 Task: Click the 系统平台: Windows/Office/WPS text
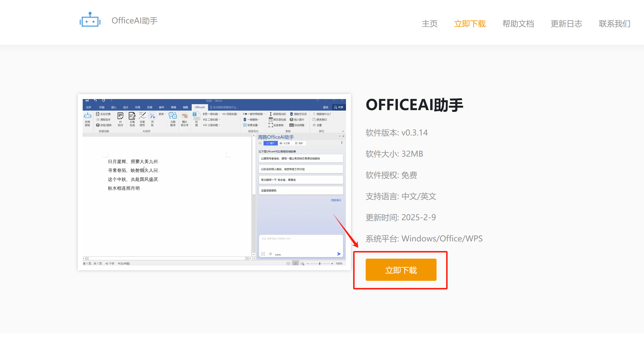click(x=424, y=239)
